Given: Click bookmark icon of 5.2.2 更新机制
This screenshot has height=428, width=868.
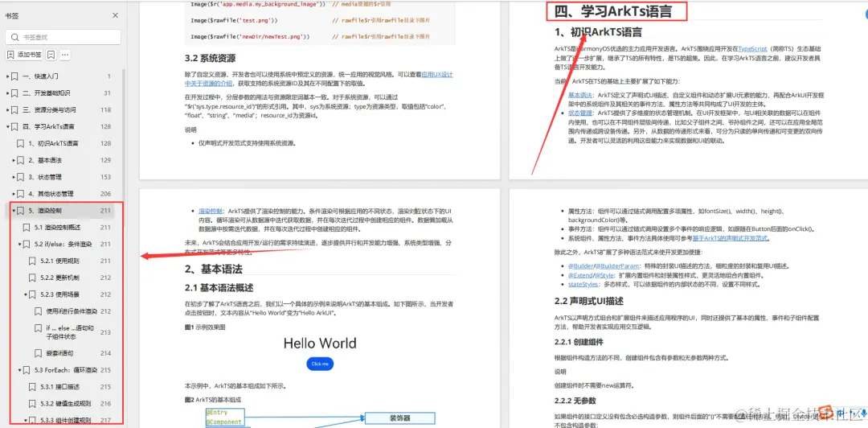Looking at the screenshot, I should (32, 278).
